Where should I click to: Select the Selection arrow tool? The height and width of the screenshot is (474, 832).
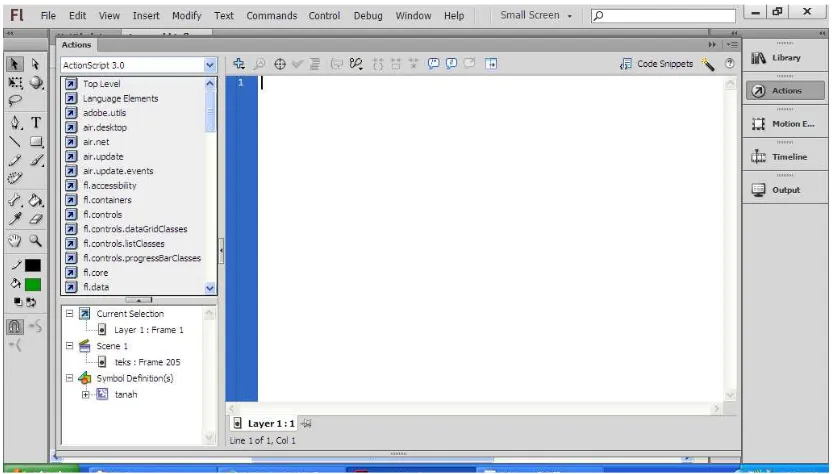[15, 64]
